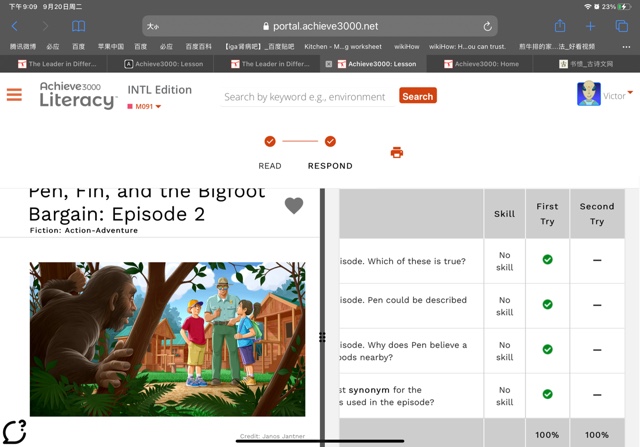This screenshot has height=447, width=640.
Task: Click the synonym question text
Action: (x=387, y=396)
